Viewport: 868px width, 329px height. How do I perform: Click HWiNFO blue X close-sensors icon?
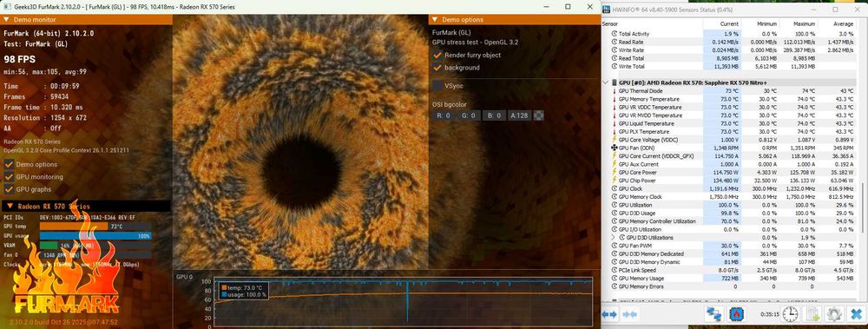point(856,314)
